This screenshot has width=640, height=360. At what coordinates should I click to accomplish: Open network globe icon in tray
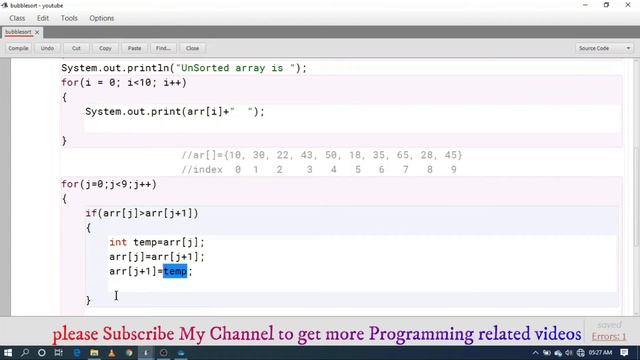[580, 353]
